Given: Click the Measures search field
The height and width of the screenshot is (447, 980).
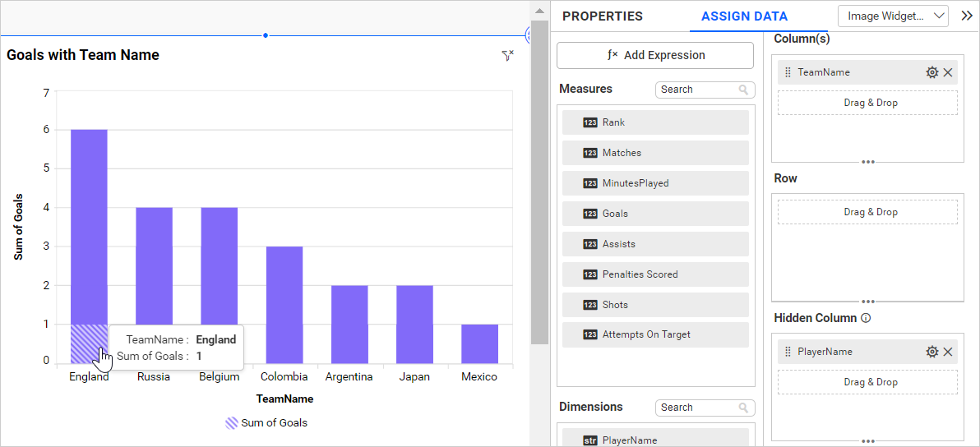Looking at the screenshot, I should click(x=696, y=90).
